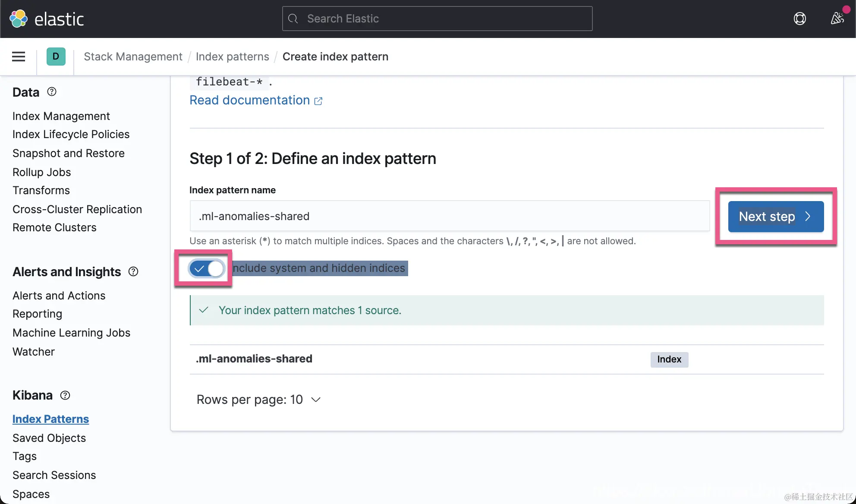This screenshot has width=856, height=504.
Task: Click the Kibana section help icon
Action: point(65,395)
